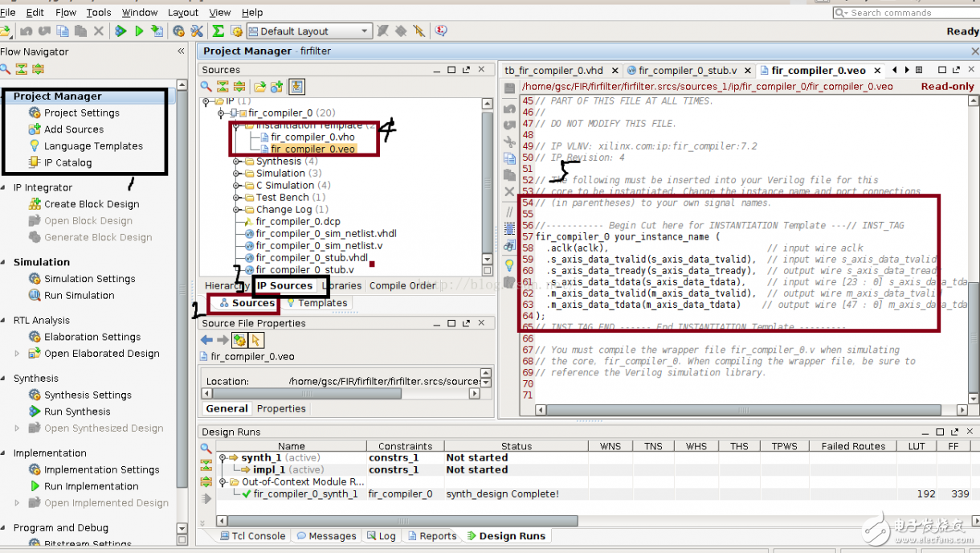The image size is (980, 553).
Task: Click back arrow in Source File Properties
Action: click(x=206, y=341)
